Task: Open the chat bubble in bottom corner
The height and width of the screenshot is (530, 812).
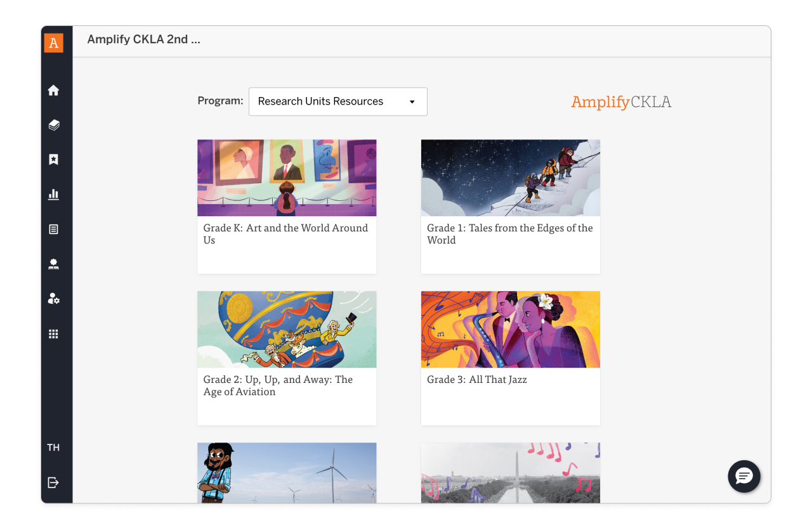Action: [743, 476]
